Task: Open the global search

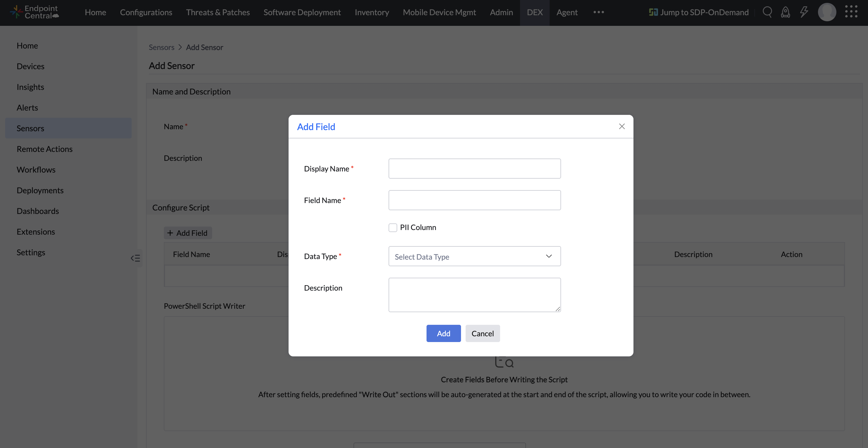Action: pos(767,12)
